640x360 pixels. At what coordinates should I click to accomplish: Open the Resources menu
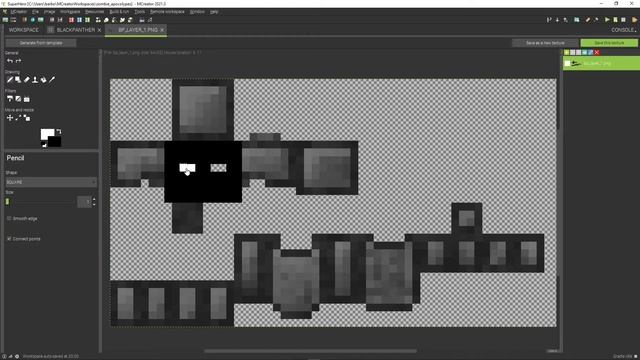pos(94,12)
